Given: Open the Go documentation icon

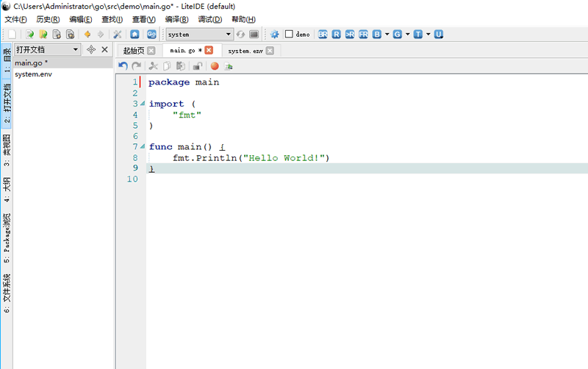Looking at the screenshot, I should pos(151,35).
